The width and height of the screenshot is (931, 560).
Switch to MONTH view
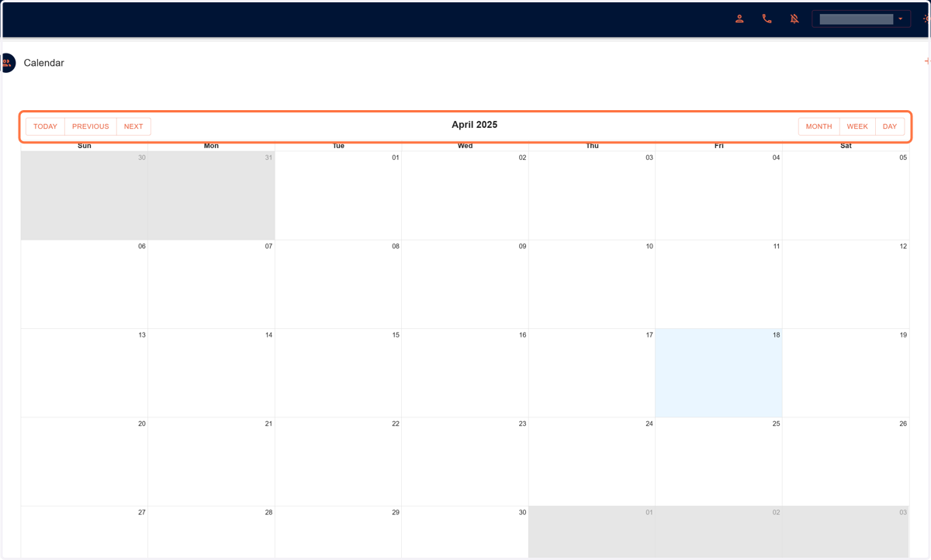point(819,126)
